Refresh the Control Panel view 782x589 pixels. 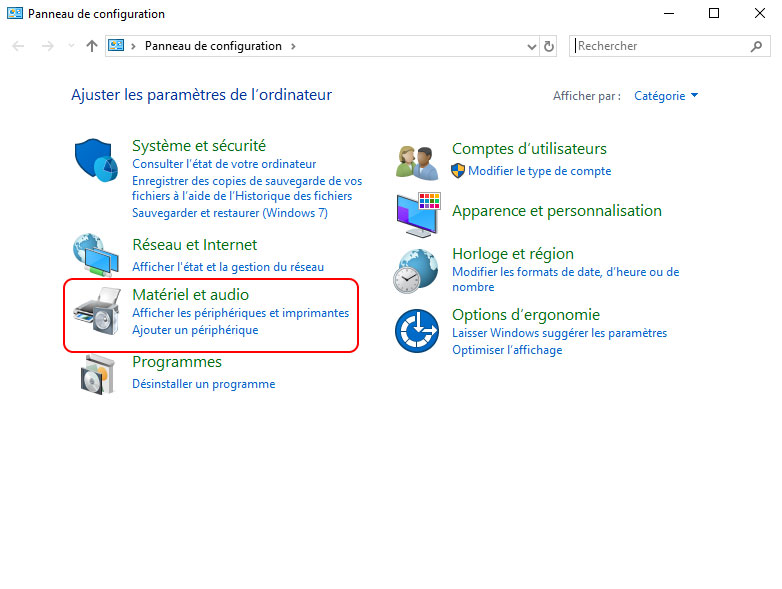(x=549, y=46)
